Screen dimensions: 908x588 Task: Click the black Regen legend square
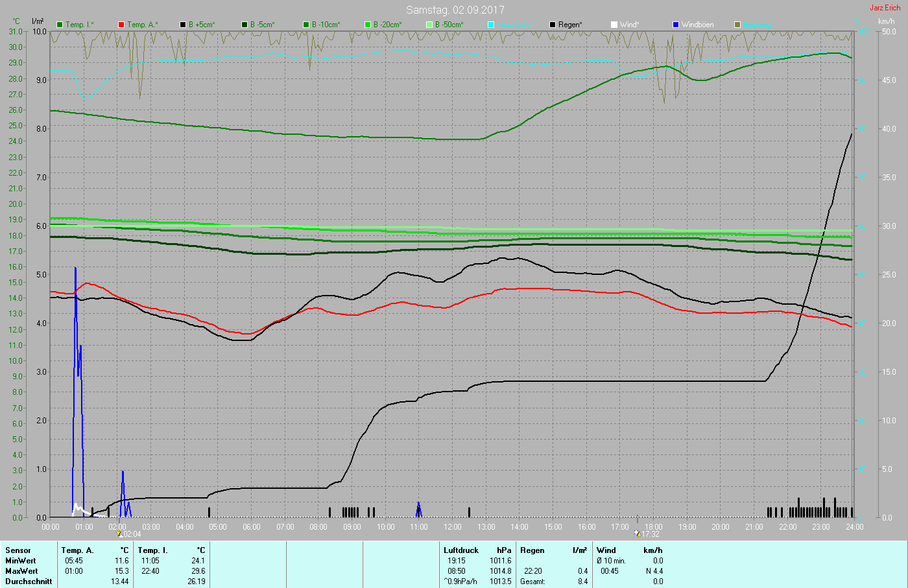coord(553,25)
